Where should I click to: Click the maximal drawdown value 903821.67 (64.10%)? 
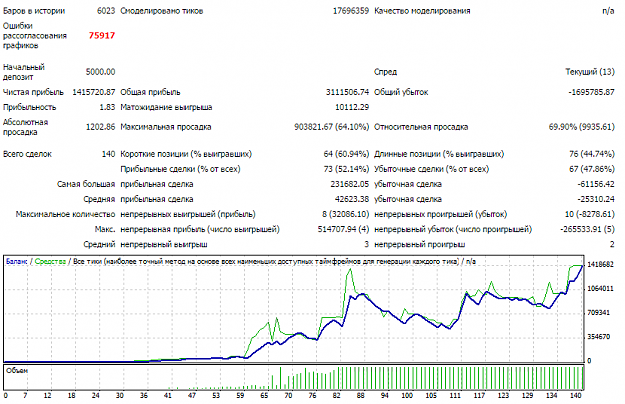(x=332, y=127)
